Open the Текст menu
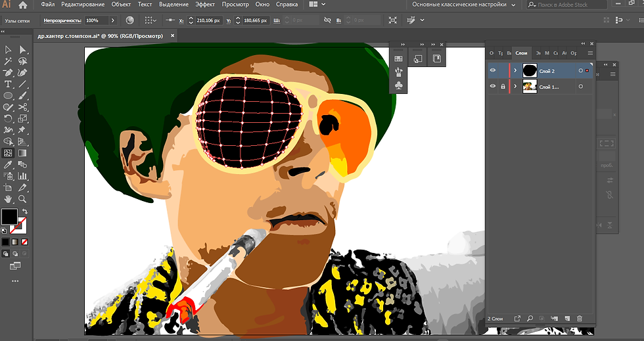Viewport: 644px width, 341px height. (145, 5)
